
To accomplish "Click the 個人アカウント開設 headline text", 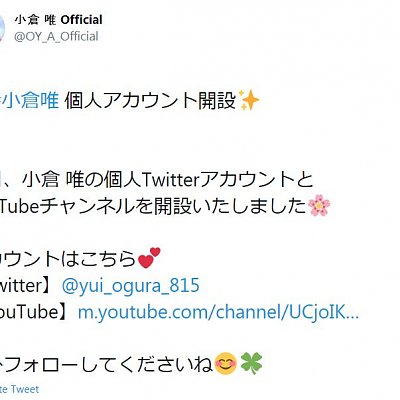I will pyautogui.click(x=150, y=101).
